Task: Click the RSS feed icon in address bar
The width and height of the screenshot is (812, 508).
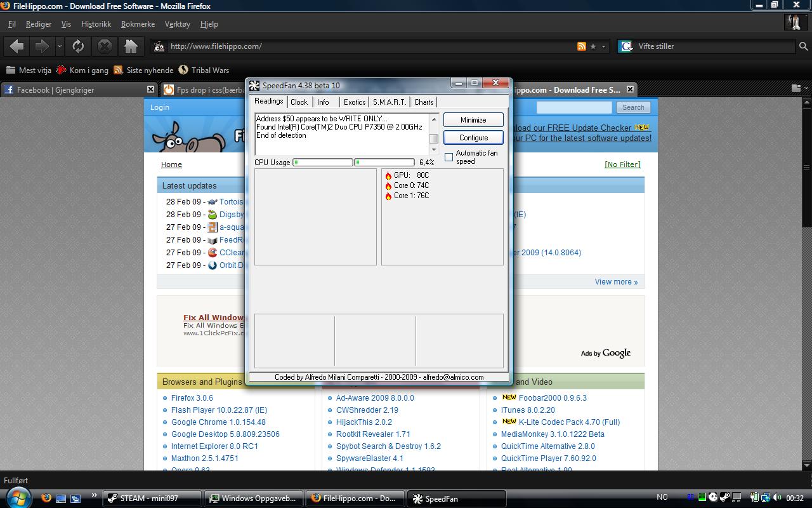Action: [x=581, y=46]
